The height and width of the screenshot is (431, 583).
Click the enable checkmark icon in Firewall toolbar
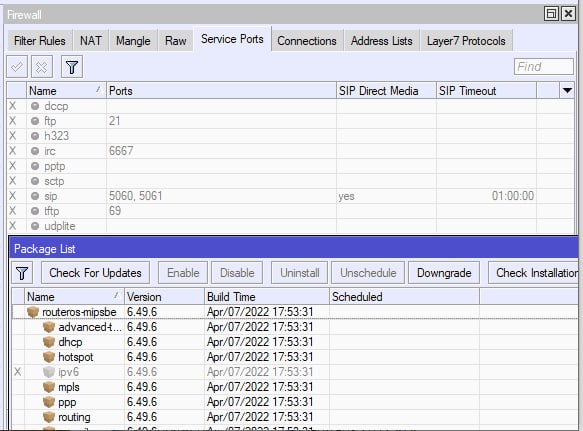coord(17,67)
